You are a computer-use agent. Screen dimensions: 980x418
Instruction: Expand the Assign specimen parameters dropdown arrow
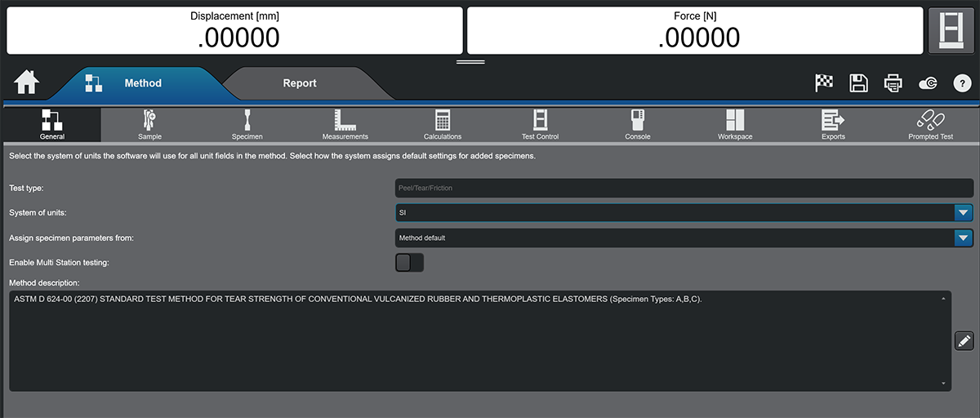coord(964,238)
